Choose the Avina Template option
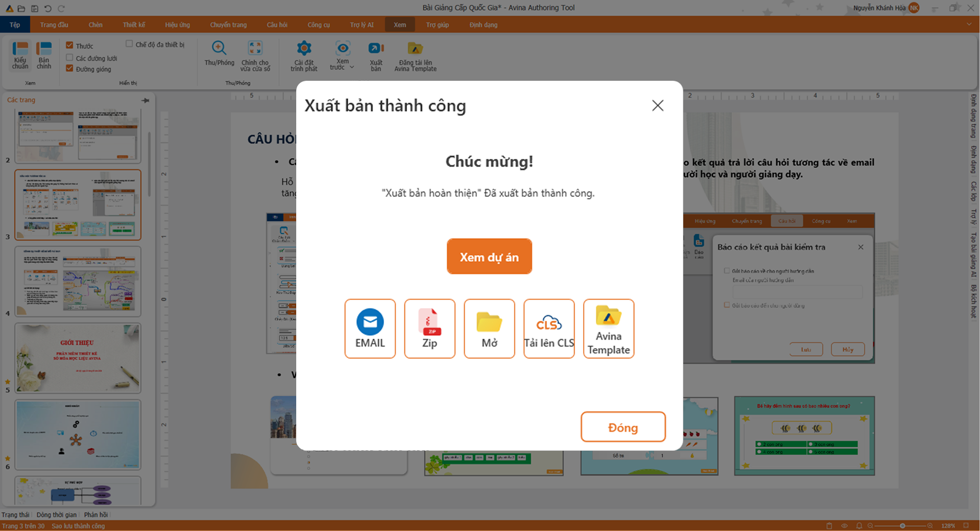Image resolution: width=980 pixels, height=531 pixels. 609,329
